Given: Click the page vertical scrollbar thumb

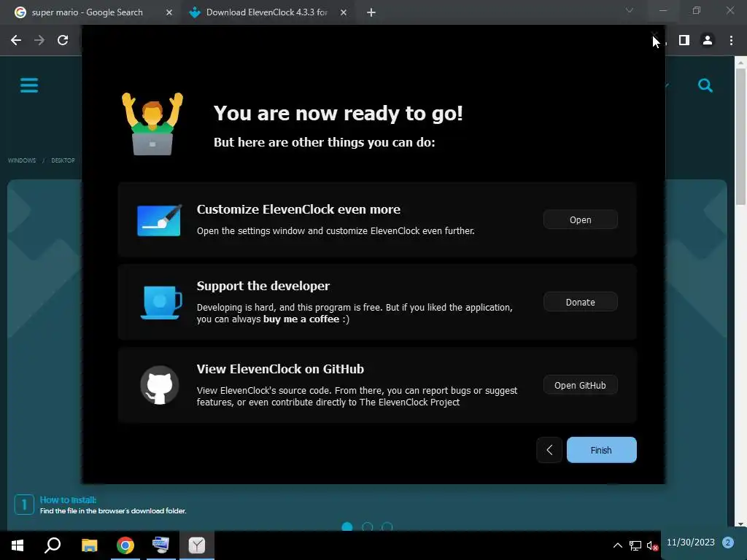Looking at the screenshot, I should tap(741, 136).
